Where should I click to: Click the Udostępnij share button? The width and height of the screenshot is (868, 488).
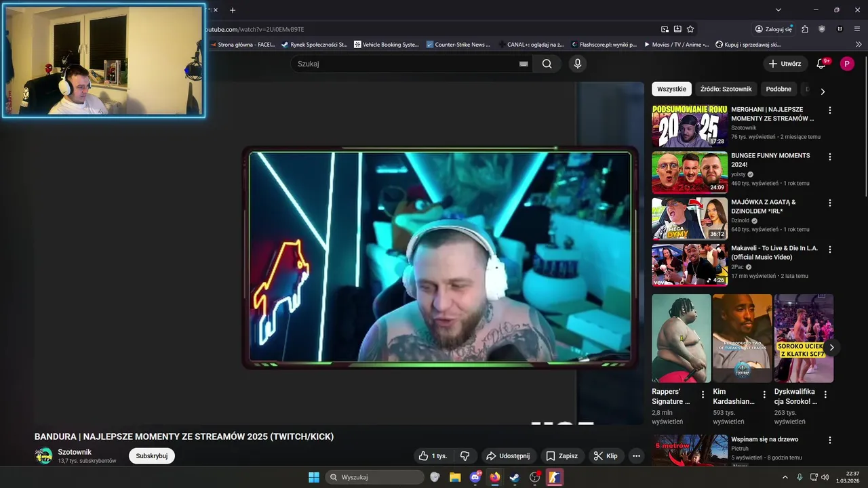click(508, 456)
